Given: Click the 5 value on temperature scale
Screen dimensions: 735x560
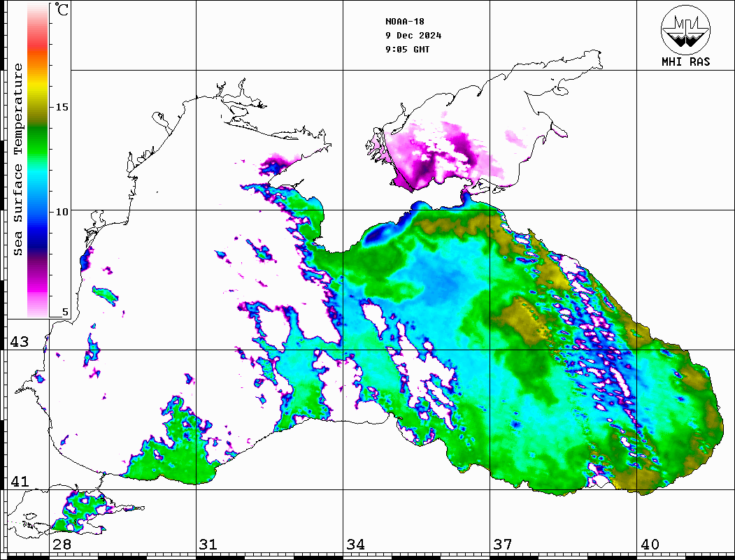Looking at the screenshot, I should 65,312.
